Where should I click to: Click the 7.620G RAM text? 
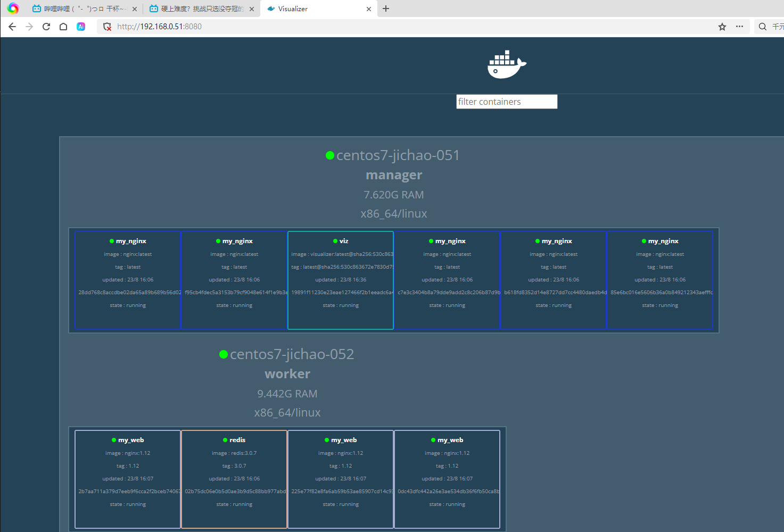coord(394,195)
